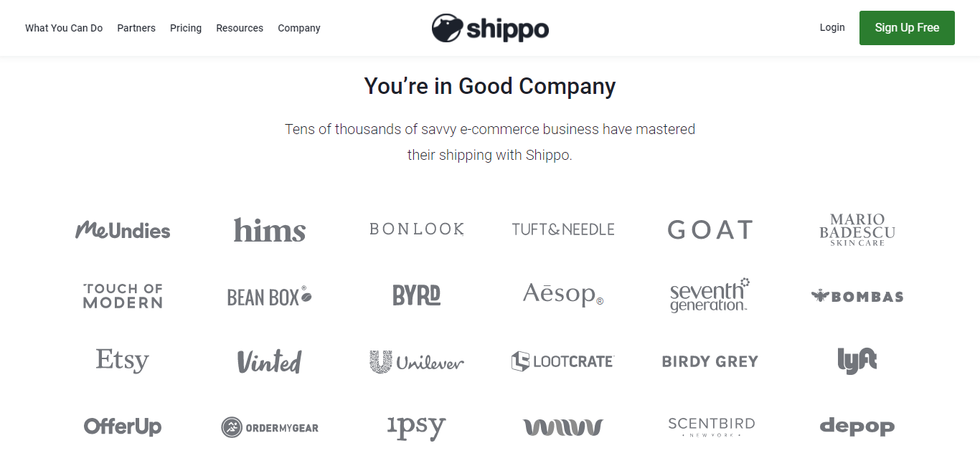Select the hims company logo

(270, 229)
